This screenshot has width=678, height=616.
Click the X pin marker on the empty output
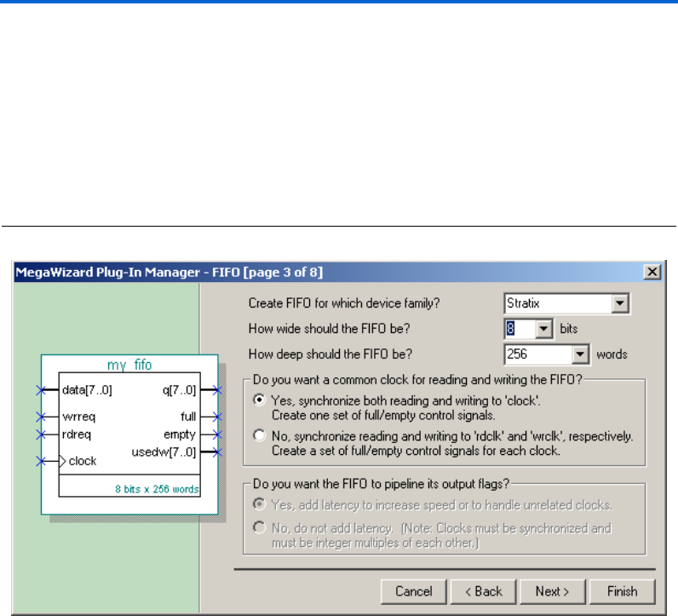pos(217,435)
